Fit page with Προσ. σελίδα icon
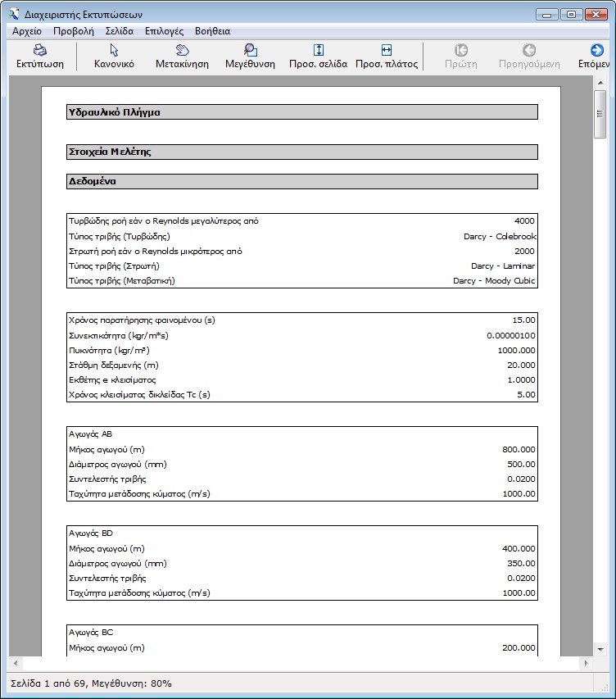The height and width of the screenshot is (699, 616). [x=319, y=50]
